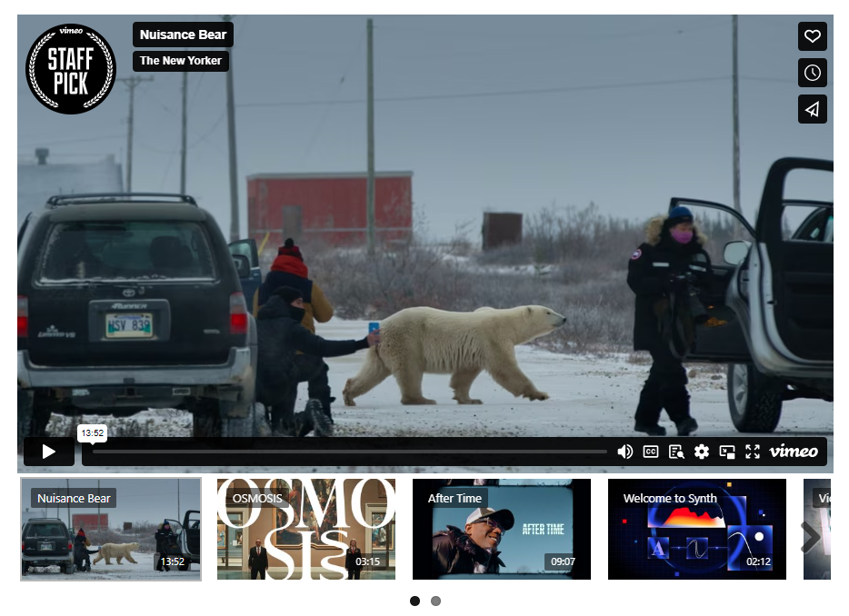849x616 pixels.
Task: Open the player settings gear
Action: click(702, 452)
